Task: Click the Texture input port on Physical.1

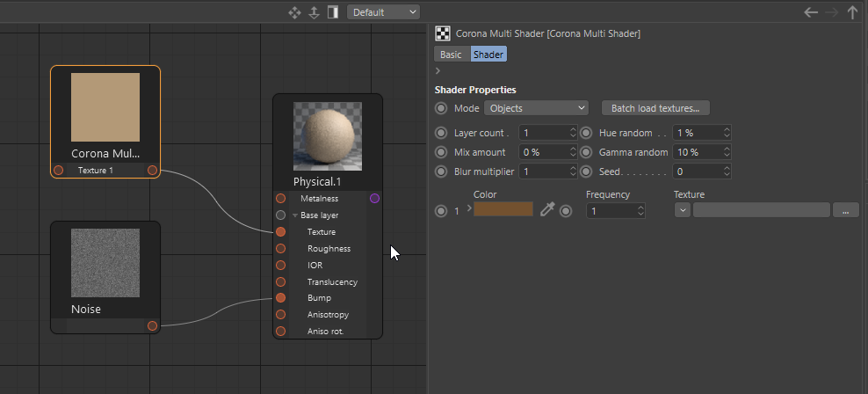Action: click(280, 231)
